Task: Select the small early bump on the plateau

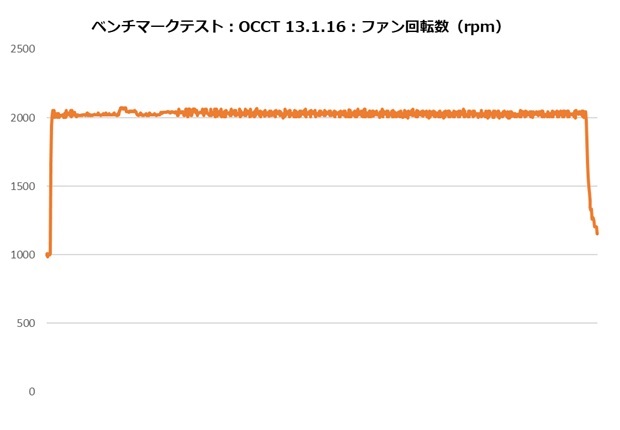Action: [x=123, y=109]
